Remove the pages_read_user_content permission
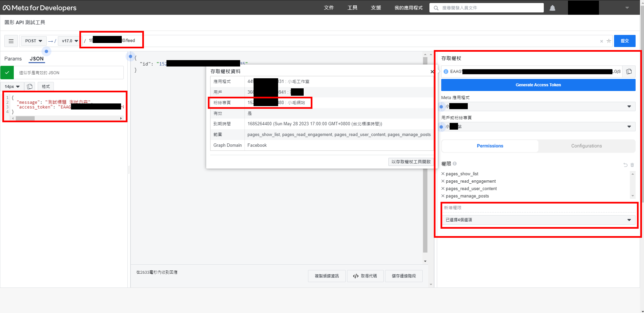The width and height of the screenshot is (644, 313). coord(443,188)
